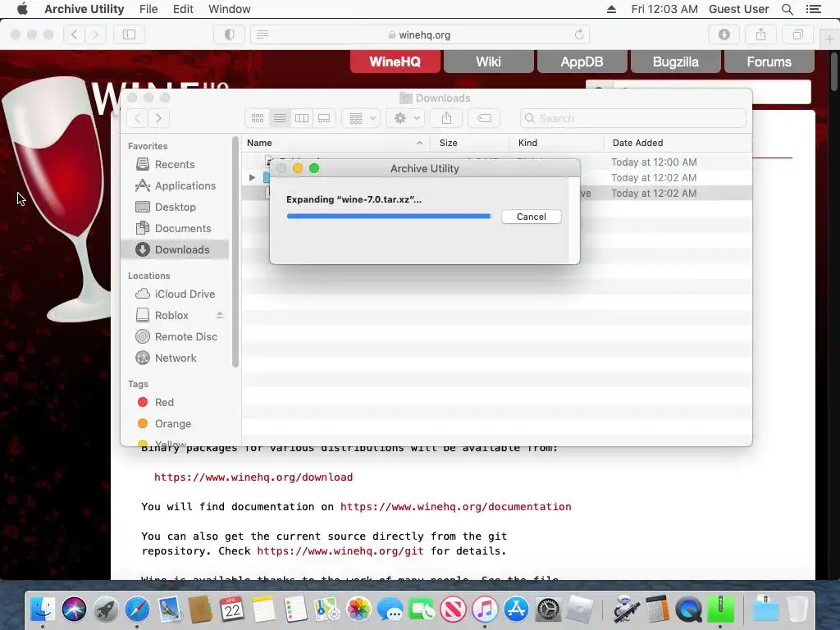
Task: Open Launchpad from the Dock
Action: 106,609
